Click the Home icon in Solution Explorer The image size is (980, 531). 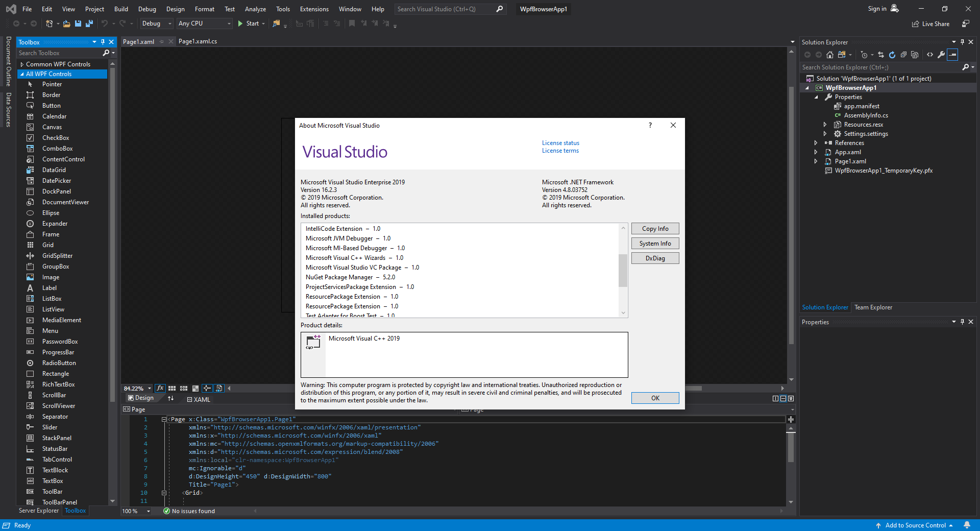point(830,55)
